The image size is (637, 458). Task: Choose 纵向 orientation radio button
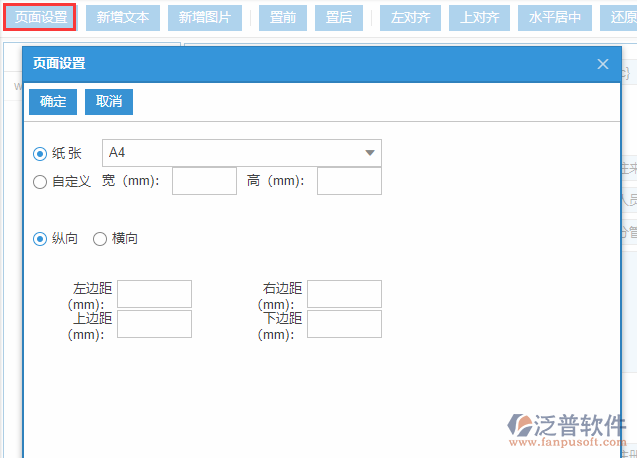[x=40, y=239]
